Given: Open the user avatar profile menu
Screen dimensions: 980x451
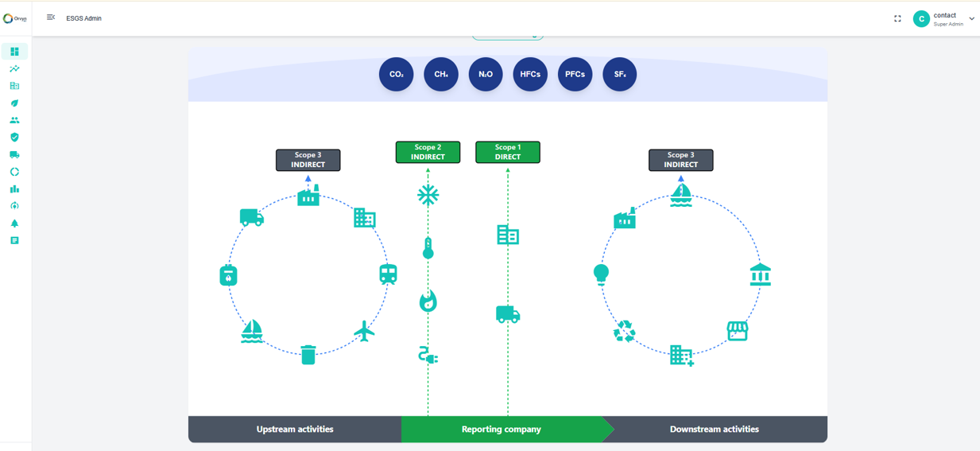Looking at the screenshot, I should [921, 19].
